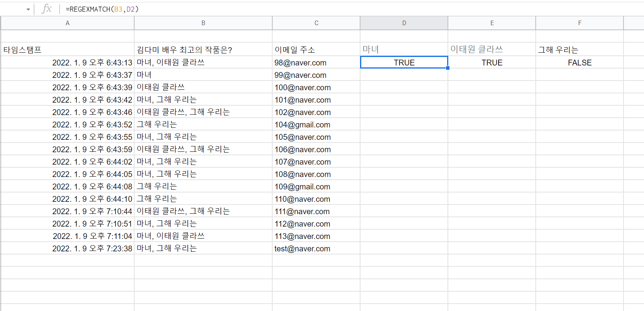Click timestamp 2022. 1. 9 오후 6:44:08
Screen dimensions: 644x311
[67, 186]
